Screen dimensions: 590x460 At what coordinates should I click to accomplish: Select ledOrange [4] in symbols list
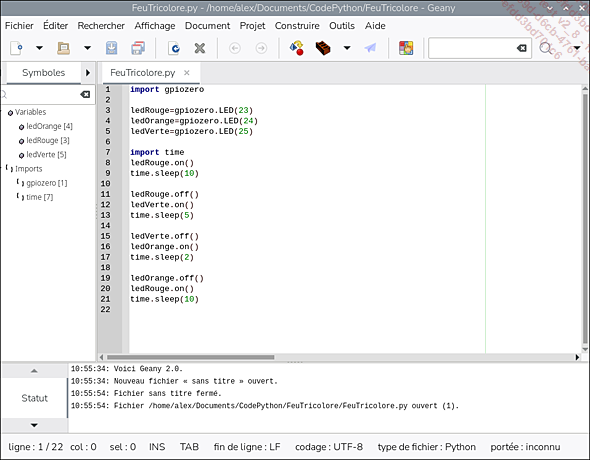coord(49,126)
